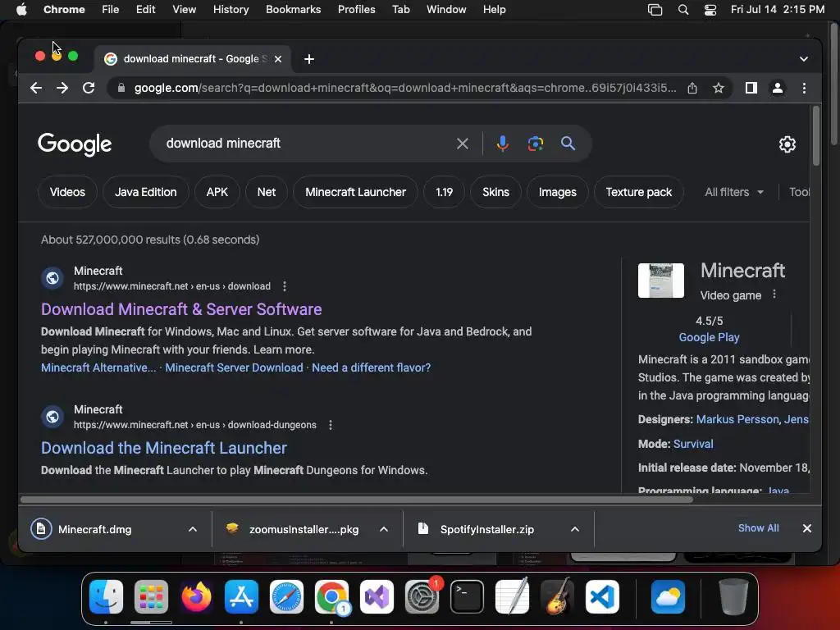Share this page via the share icon

692,88
